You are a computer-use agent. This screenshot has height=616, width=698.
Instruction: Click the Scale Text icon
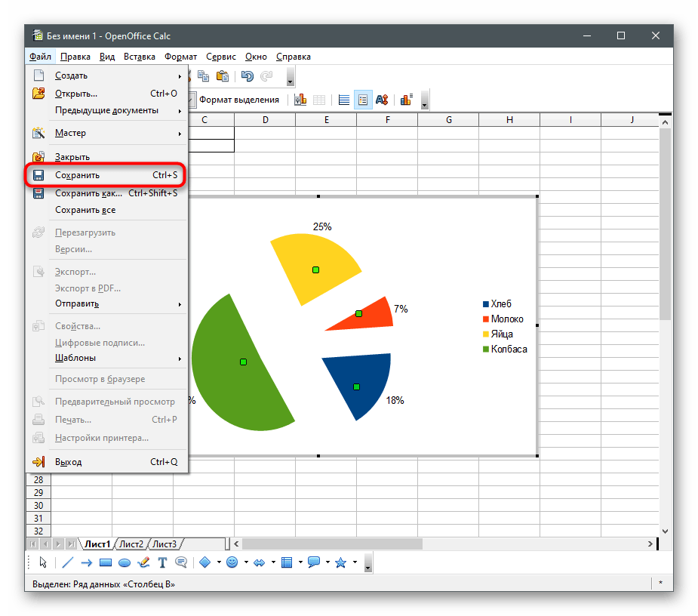[x=382, y=100]
